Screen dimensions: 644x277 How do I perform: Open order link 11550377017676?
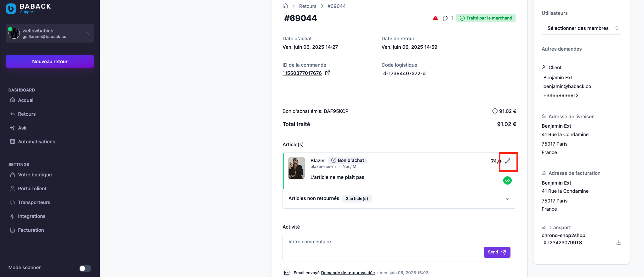pos(302,73)
